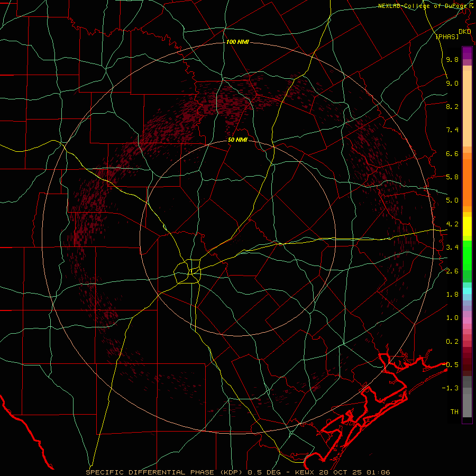476x476 pixels.
Task: Click the [PHAS] legend label
Action: tap(447, 36)
